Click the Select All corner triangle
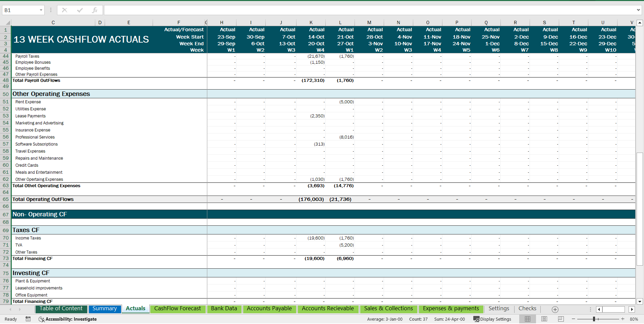644x324 pixels. pos(7,23)
